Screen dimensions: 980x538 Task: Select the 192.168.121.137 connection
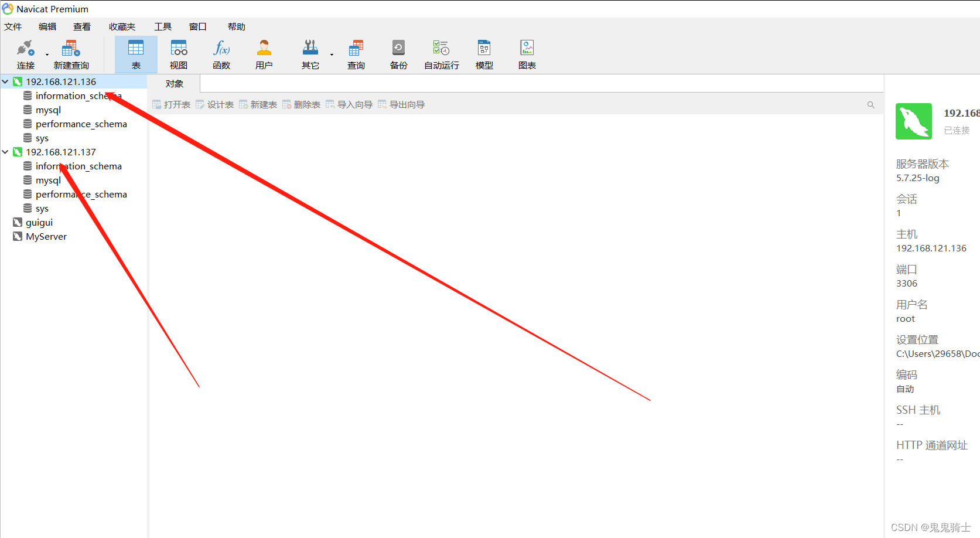pyautogui.click(x=61, y=152)
